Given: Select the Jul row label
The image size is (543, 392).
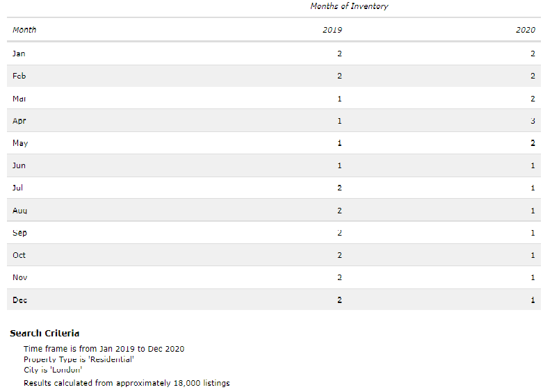Looking at the screenshot, I should [18, 188].
